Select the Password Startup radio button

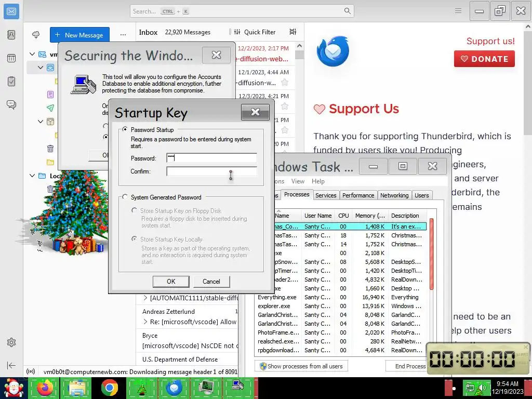tap(125, 129)
